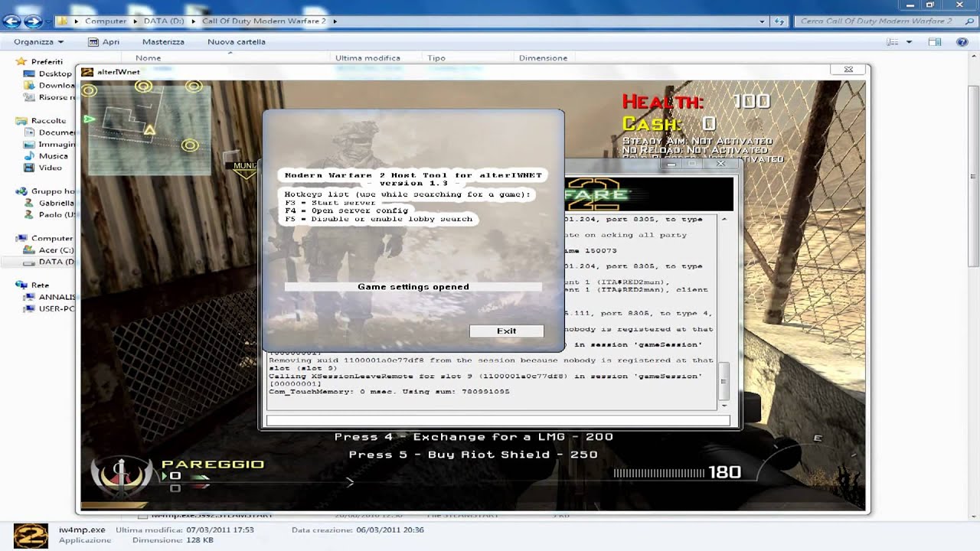Open Immagini library in the sidebar

click(51, 144)
